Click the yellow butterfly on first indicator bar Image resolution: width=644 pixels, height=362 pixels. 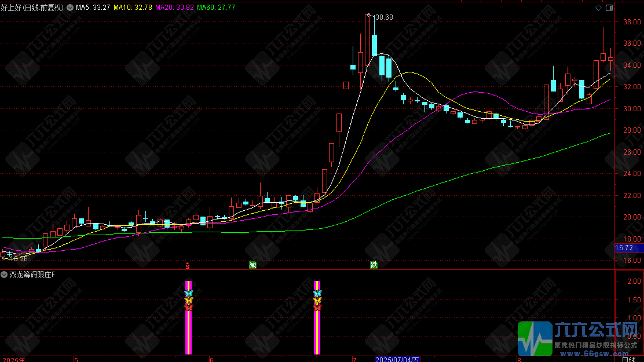[189, 301]
